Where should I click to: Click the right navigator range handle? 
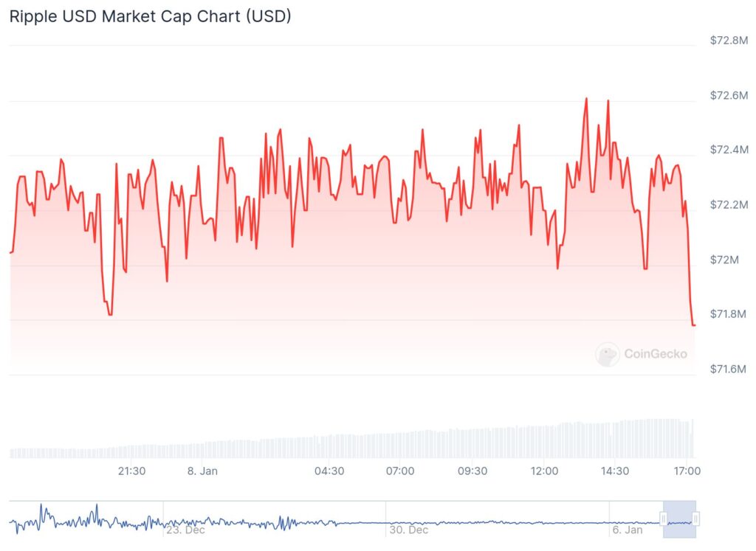pos(695,519)
